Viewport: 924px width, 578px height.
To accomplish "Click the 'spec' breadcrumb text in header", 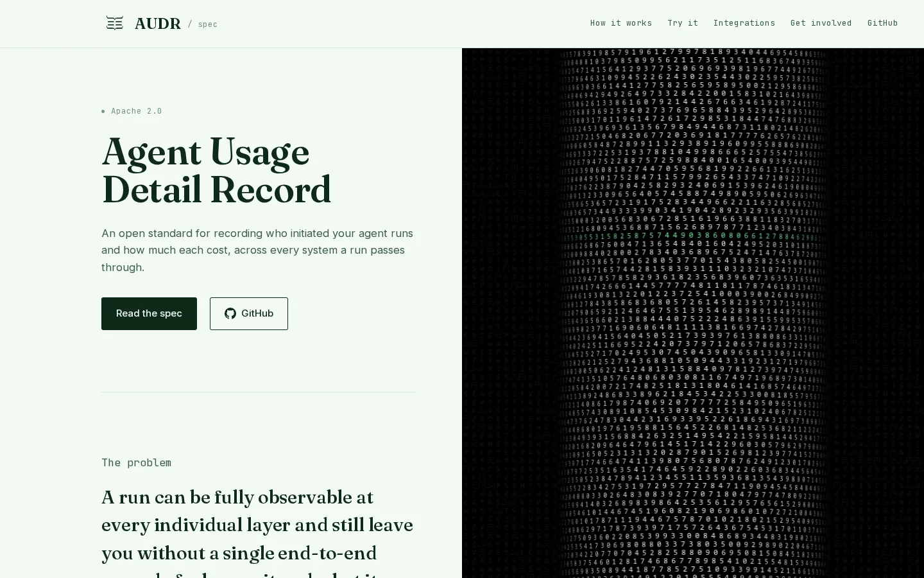I will coord(207,24).
